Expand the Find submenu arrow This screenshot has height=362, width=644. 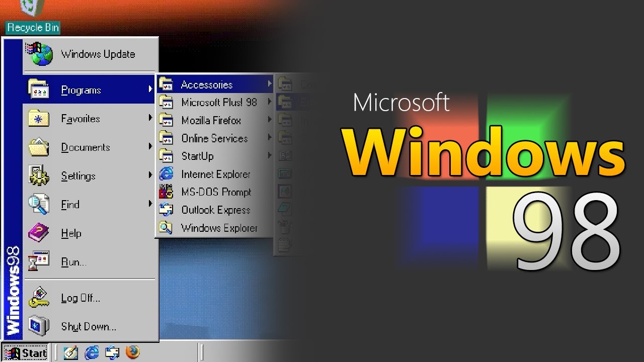coord(150,204)
